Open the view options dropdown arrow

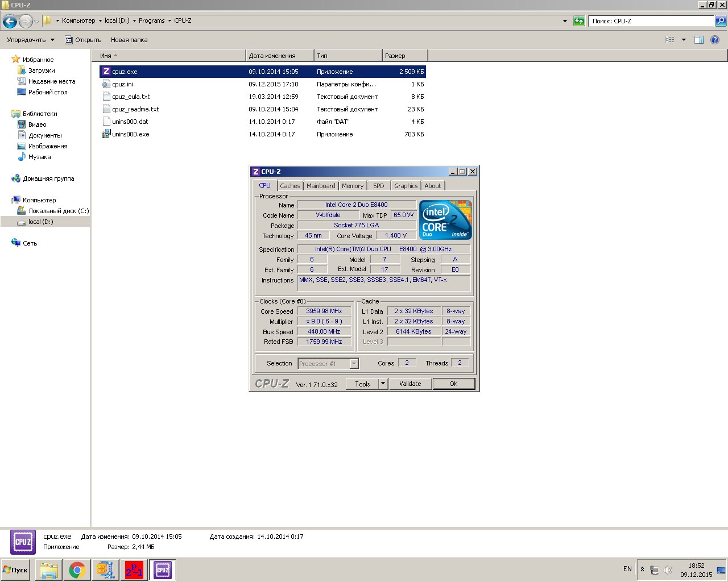[684, 40]
